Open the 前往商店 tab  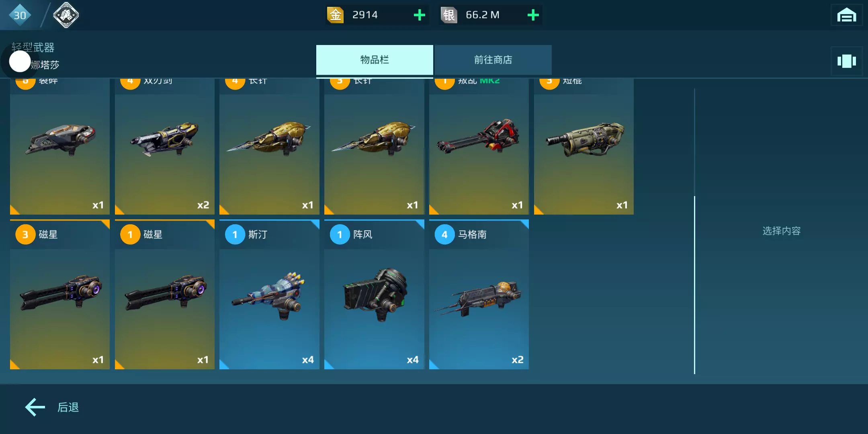click(493, 60)
